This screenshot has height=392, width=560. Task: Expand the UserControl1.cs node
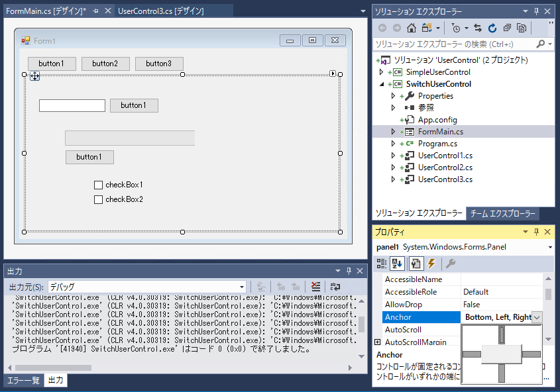pyautogui.click(x=393, y=156)
